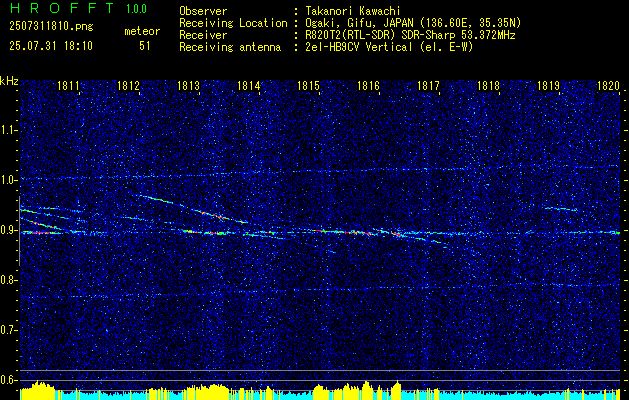The image size is (629, 400).
Task: Click the 1816 time marker
Action: click(x=368, y=86)
